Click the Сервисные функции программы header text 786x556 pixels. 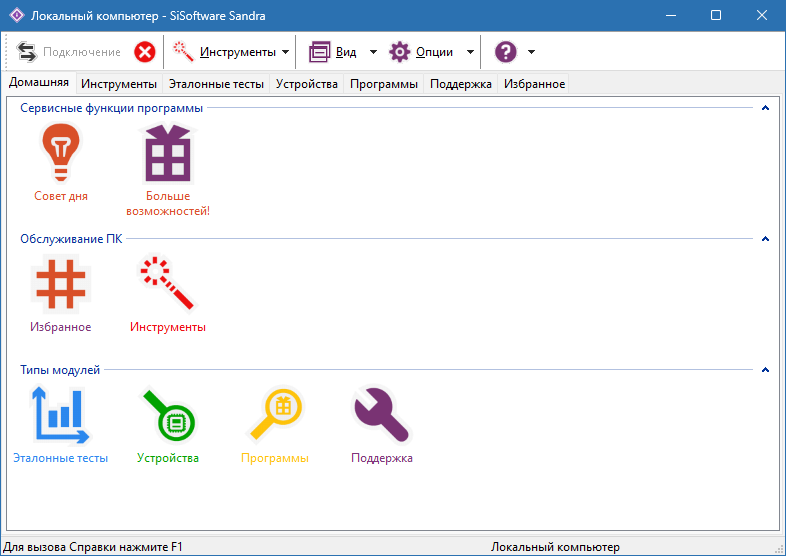coord(111,108)
